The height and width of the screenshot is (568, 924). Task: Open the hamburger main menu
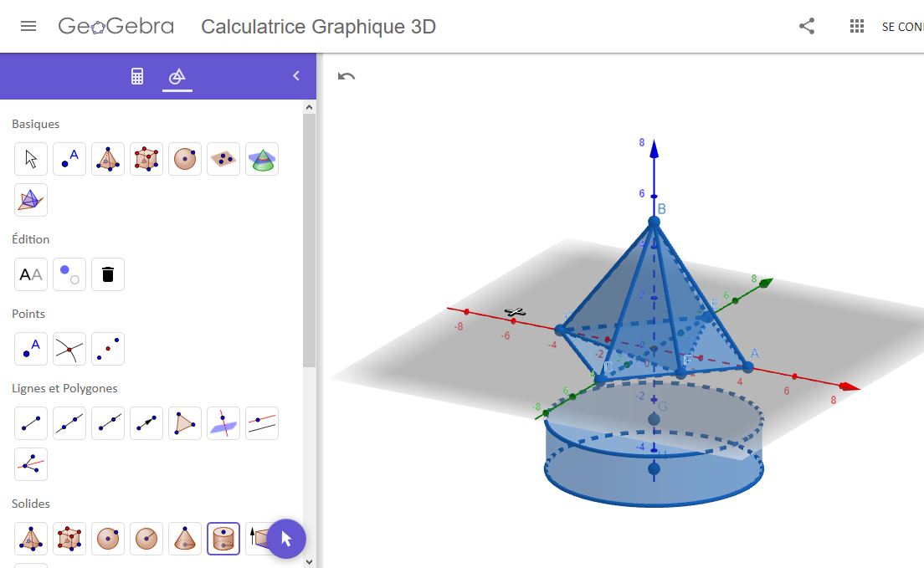point(28,27)
